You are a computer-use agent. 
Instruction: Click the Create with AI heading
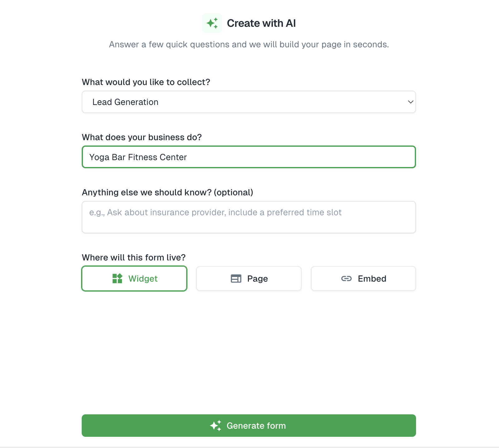[261, 23]
